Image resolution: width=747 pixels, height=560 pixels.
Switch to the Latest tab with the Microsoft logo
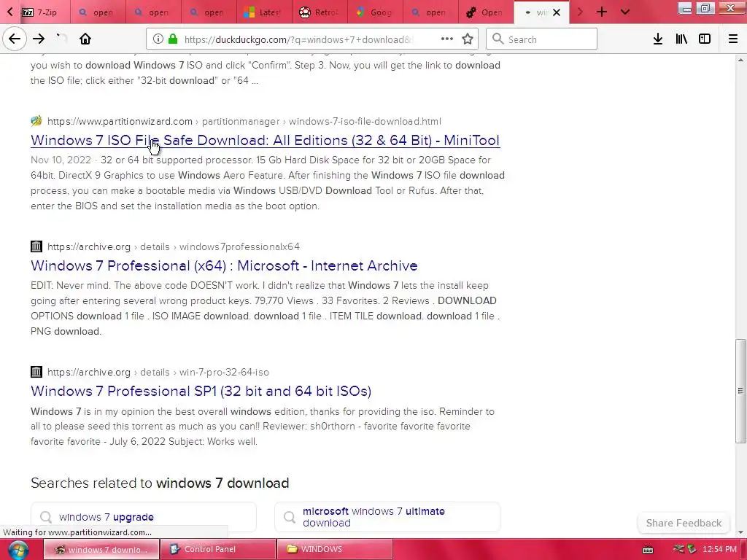(263, 12)
